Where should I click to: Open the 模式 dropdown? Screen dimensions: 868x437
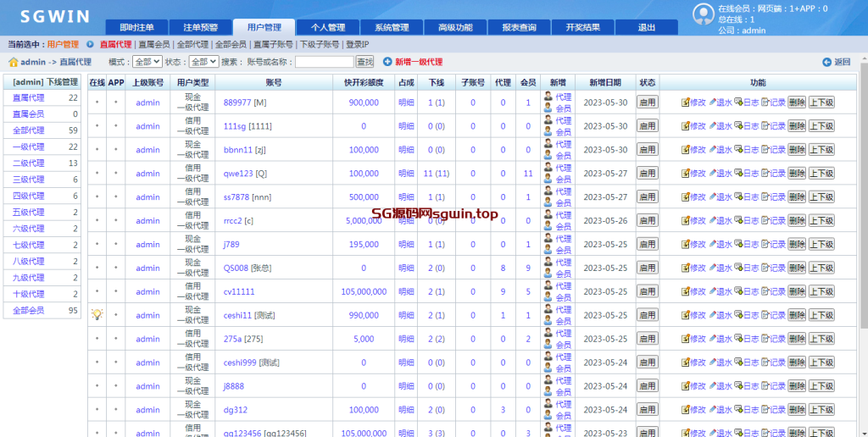pos(147,62)
